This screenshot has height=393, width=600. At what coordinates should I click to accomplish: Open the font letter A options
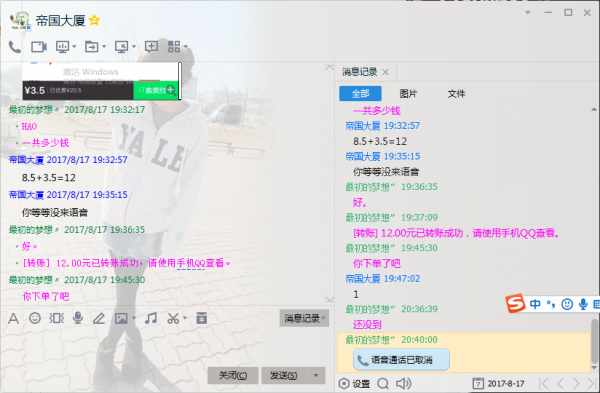pyautogui.click(x=13, y=318)
